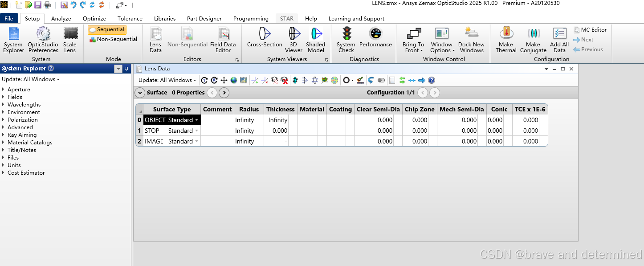Click the Make Conjugate icon
The width and height of the screenshot is (644, 266).
(x=533, y=40)
